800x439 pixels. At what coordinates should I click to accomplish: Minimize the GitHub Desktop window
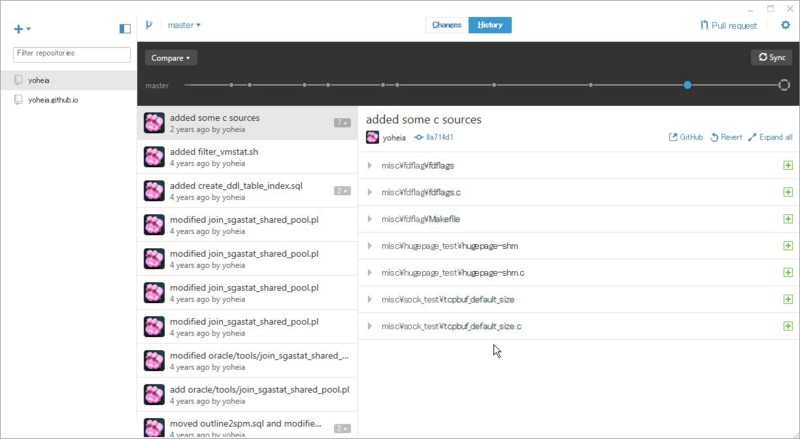click(x=751, y=10)
